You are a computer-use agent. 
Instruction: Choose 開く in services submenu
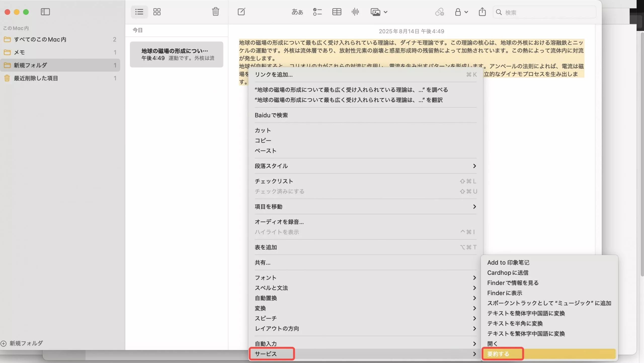[x=549, y=344]
